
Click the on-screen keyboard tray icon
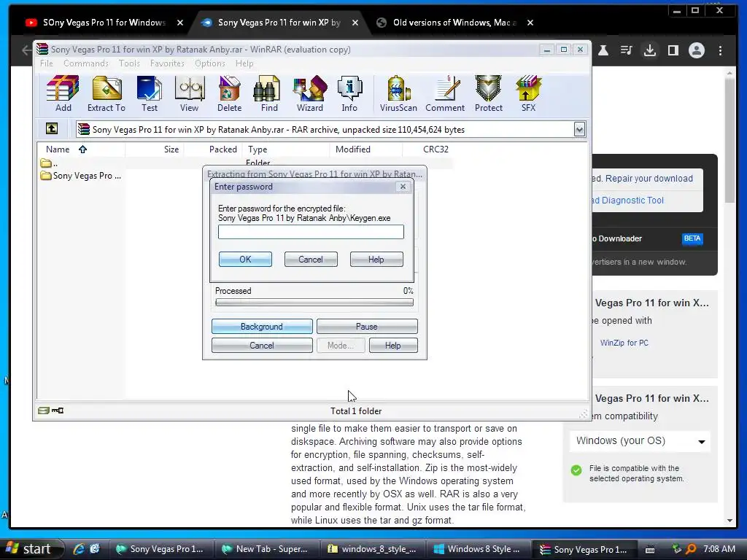click(650, 550)
